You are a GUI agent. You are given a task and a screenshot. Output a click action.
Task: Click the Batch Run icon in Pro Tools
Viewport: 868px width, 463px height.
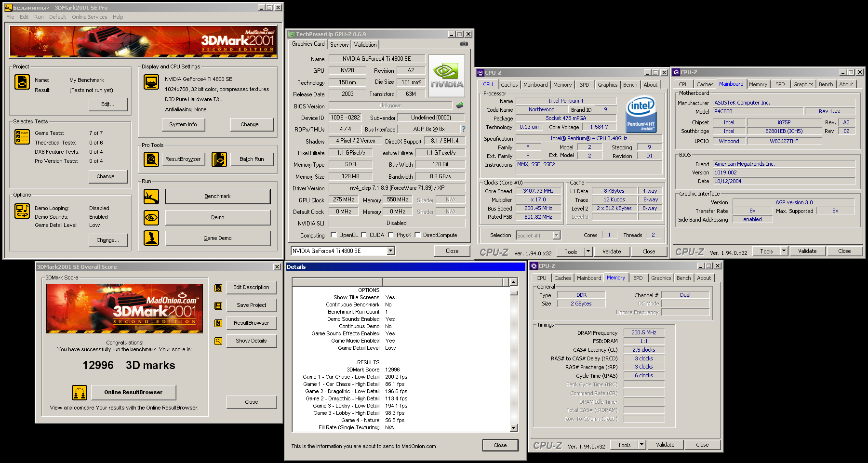219,159
